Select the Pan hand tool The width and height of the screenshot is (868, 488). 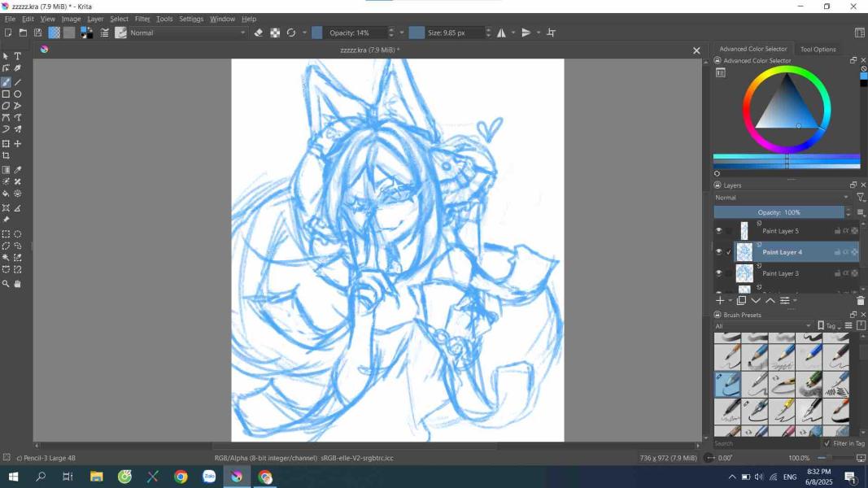(18, 284)
